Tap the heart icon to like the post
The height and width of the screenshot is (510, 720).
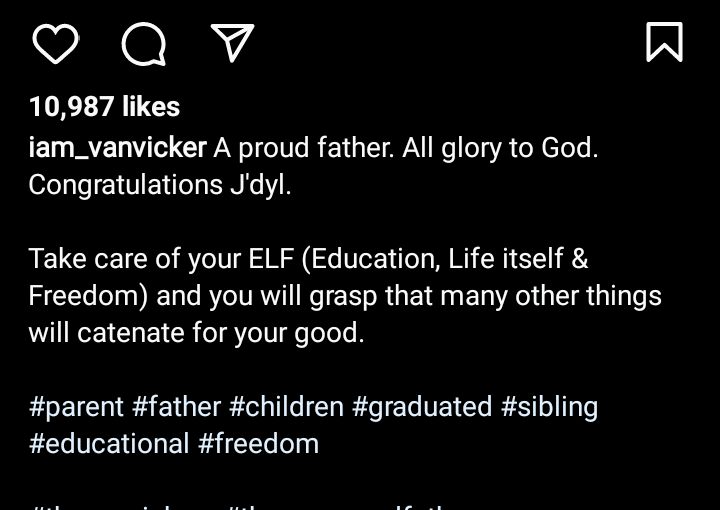coord(55,44)
